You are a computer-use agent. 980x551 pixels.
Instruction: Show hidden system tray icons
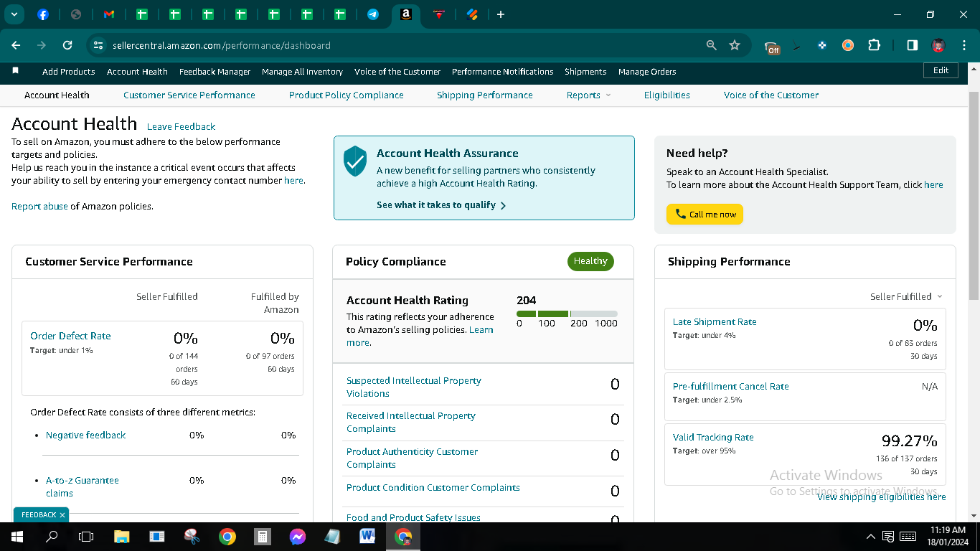(871, 537)
